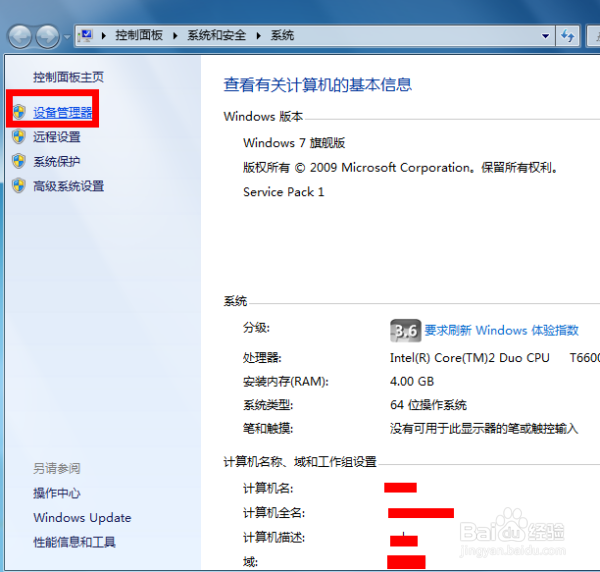Viewport: 600px width, 572px height.
Task: Click 计算机名称、域和工作组设置 section header
Action: (x=300, y=462)
